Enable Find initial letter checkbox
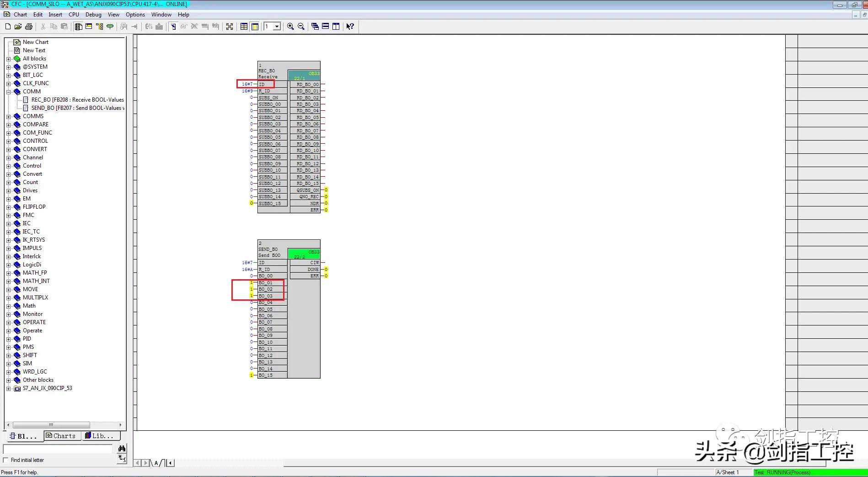The image size is (868, 477). tap(6, 460)
